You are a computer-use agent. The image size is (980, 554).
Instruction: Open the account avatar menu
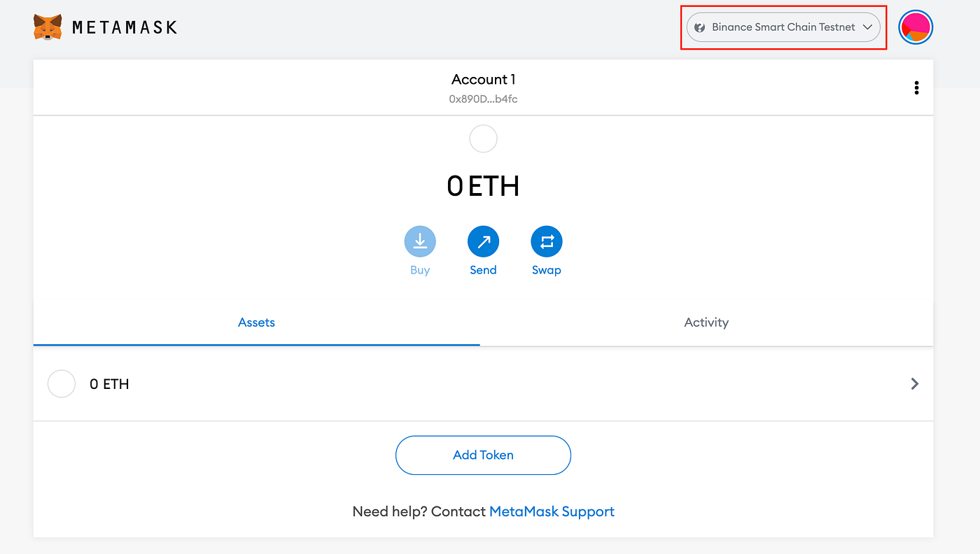pyautogui.click(x=916, y=27)
